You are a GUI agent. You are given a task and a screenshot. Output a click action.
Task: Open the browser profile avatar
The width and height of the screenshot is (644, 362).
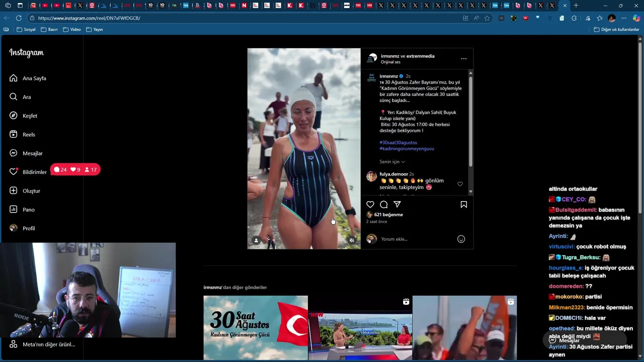(612, 18)
